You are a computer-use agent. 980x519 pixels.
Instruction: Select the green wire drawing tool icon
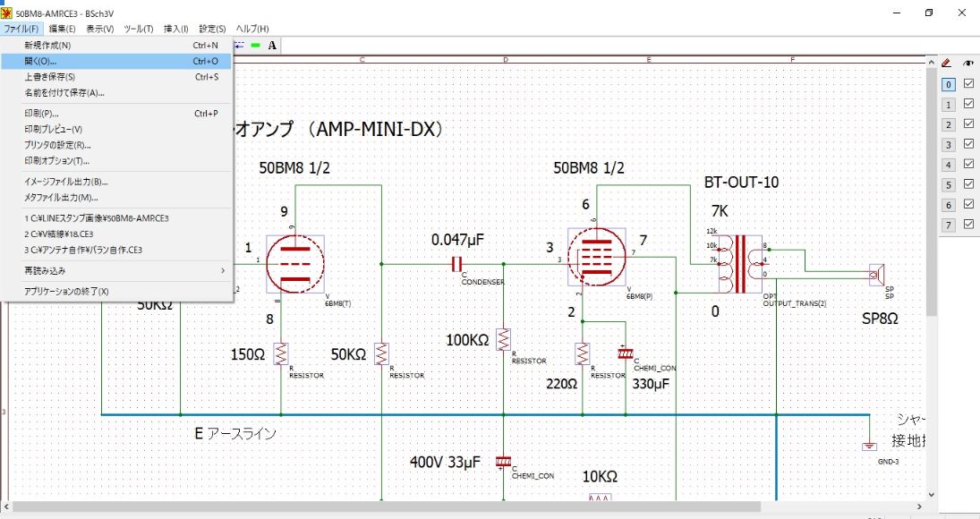(x=255, y=44)
